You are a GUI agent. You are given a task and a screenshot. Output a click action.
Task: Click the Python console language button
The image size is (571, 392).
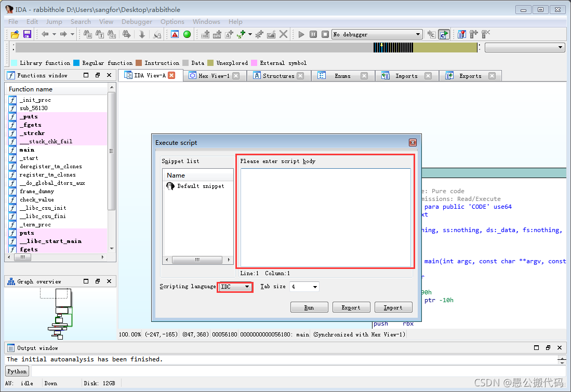tap(17, 371)
